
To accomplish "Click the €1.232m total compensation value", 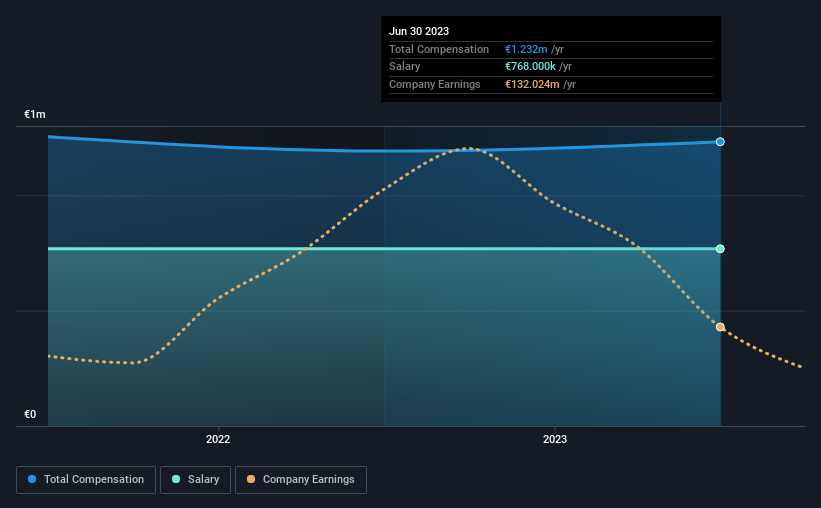I will tap(526, 49).
